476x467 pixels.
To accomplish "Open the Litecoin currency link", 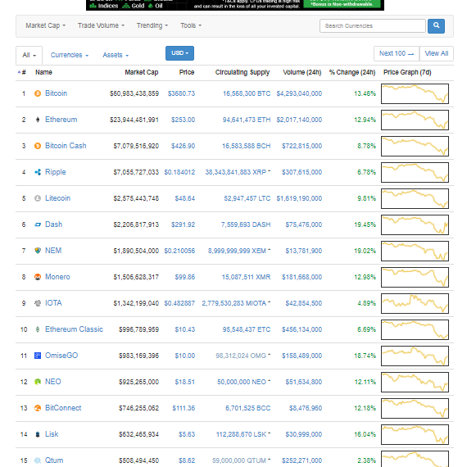I will 57,198.
